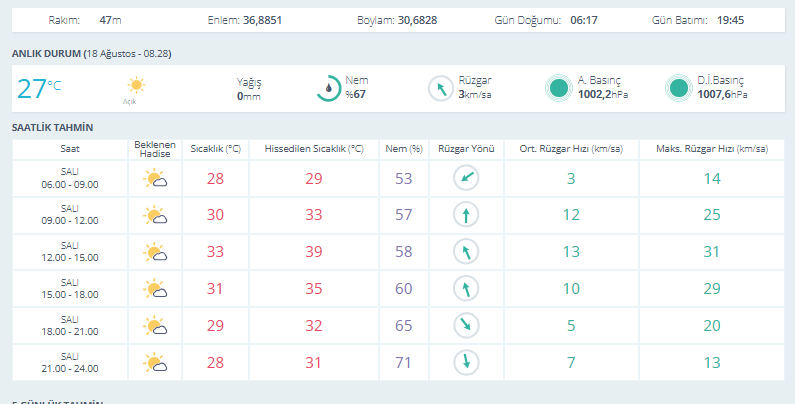Click the 1002,2hPa pressure value
This screenshot has width=795, height=404.
pyautogui.click(x=603, y=94)
